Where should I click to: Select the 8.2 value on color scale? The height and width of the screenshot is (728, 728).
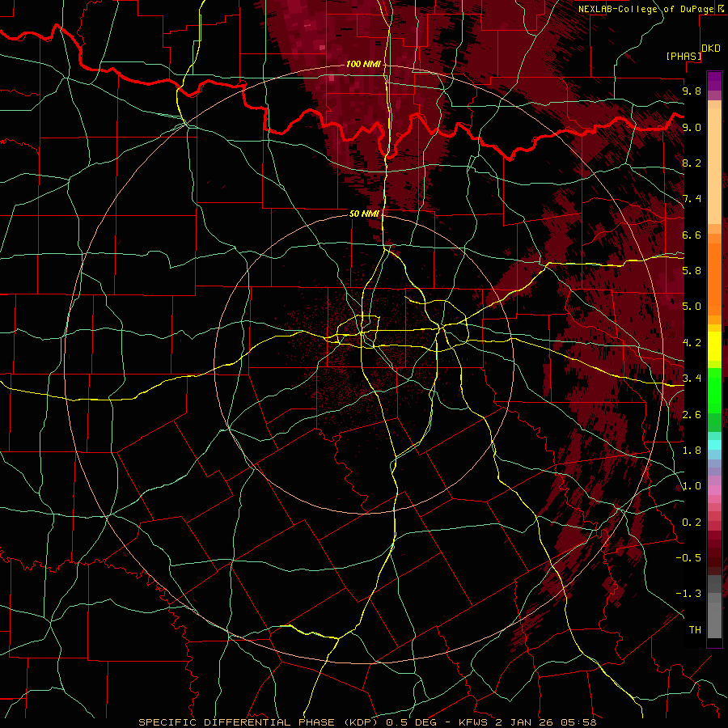(x=692, y=163)
